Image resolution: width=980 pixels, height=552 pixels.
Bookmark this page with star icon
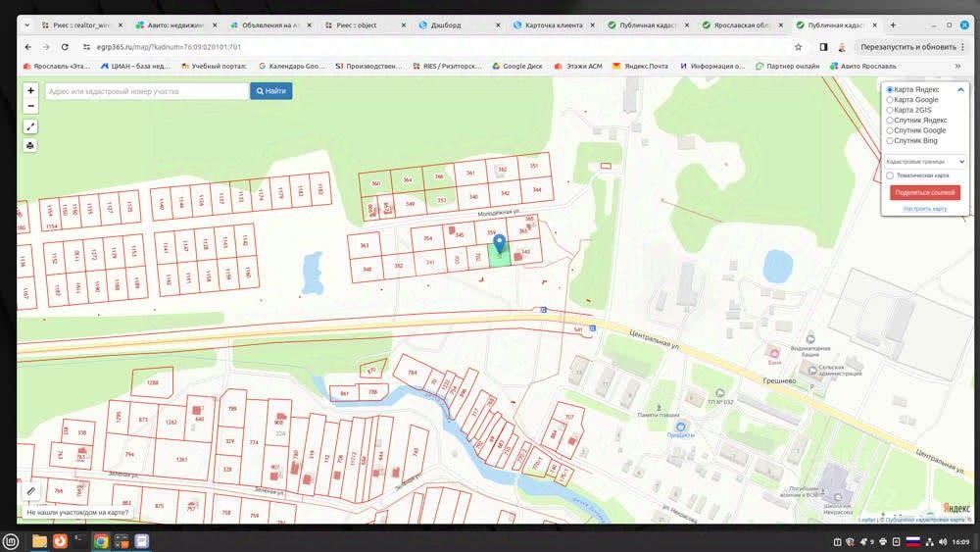click(799, 46)
